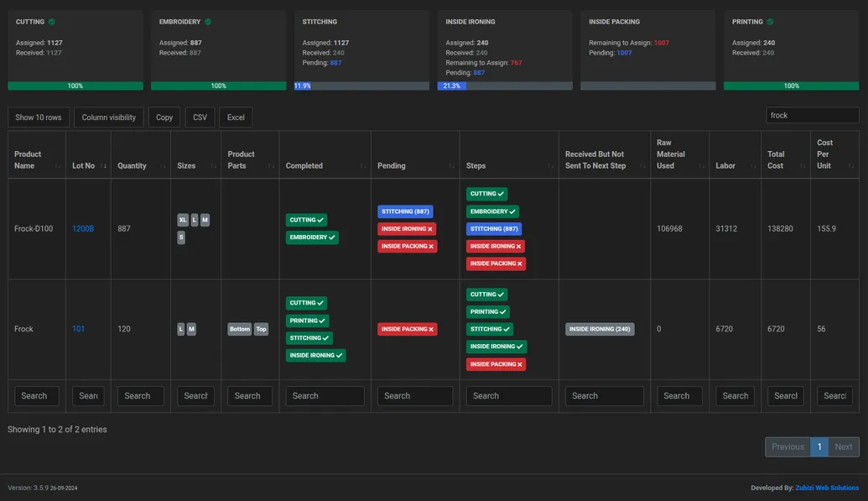Click the green check icon beside the PRINTING card title
This screenshot has width=868, height=501.
pos(770,22)
